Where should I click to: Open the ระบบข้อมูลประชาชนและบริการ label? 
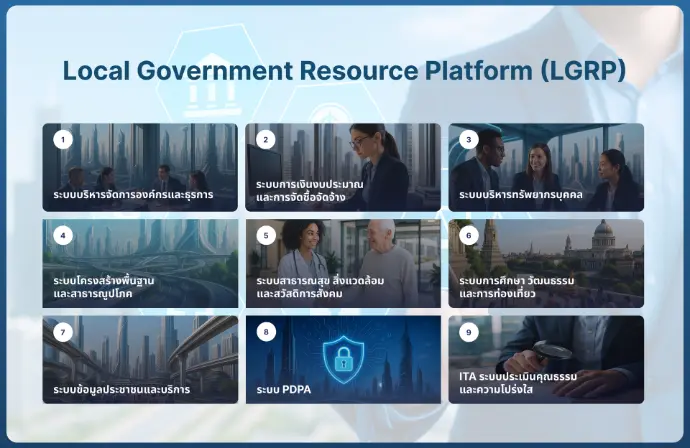tap(120, 389)
